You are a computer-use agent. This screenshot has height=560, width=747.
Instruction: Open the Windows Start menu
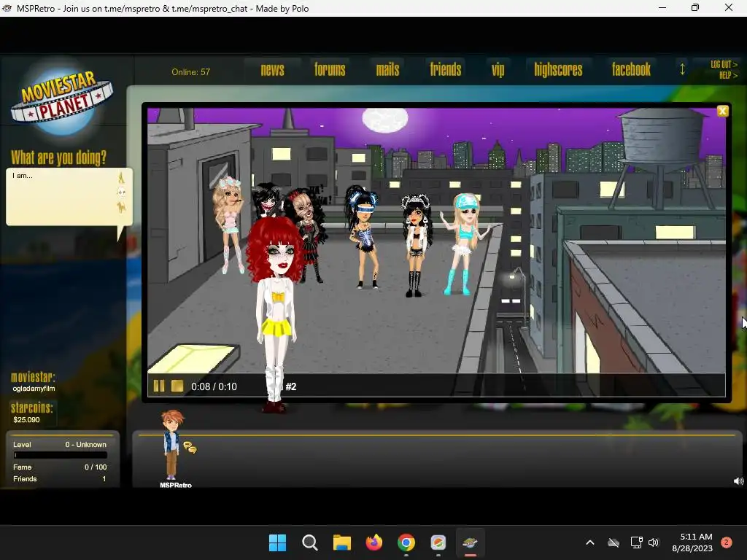coord(277,542)
